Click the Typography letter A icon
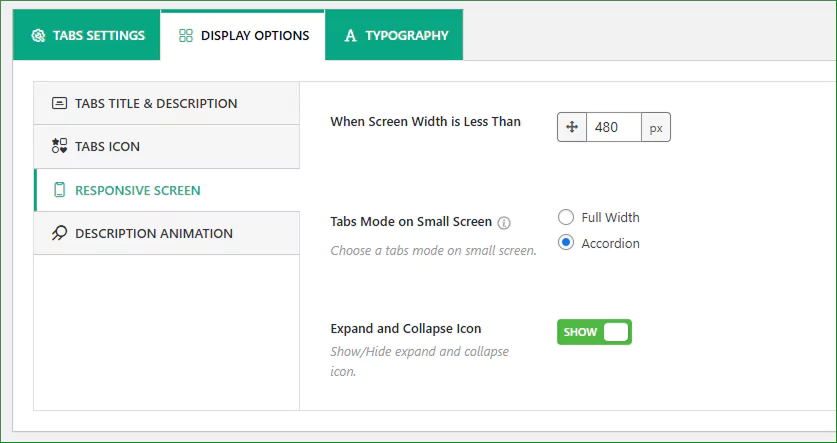The height and width of the screenshot is (443, 837). [350, 36]
